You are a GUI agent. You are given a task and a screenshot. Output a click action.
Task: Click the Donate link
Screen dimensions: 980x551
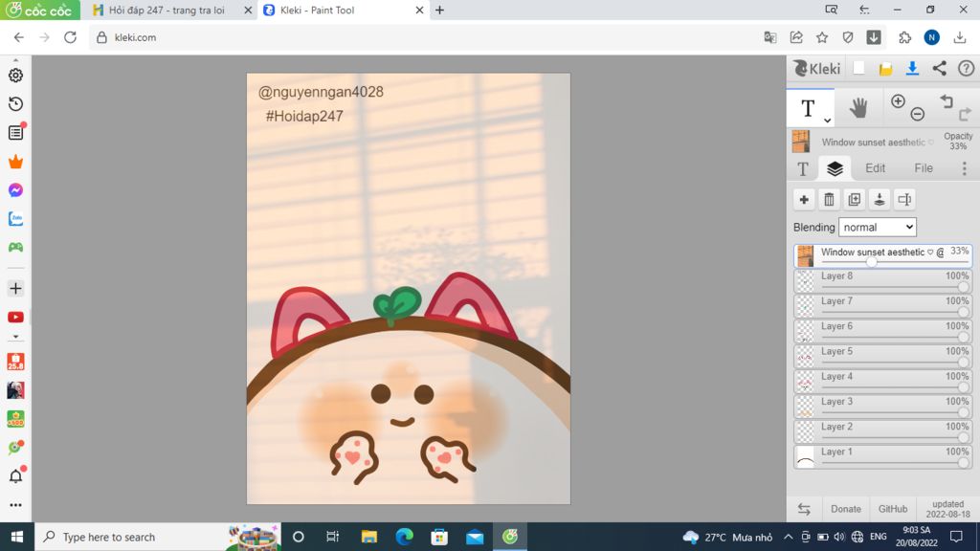(846, 509)
